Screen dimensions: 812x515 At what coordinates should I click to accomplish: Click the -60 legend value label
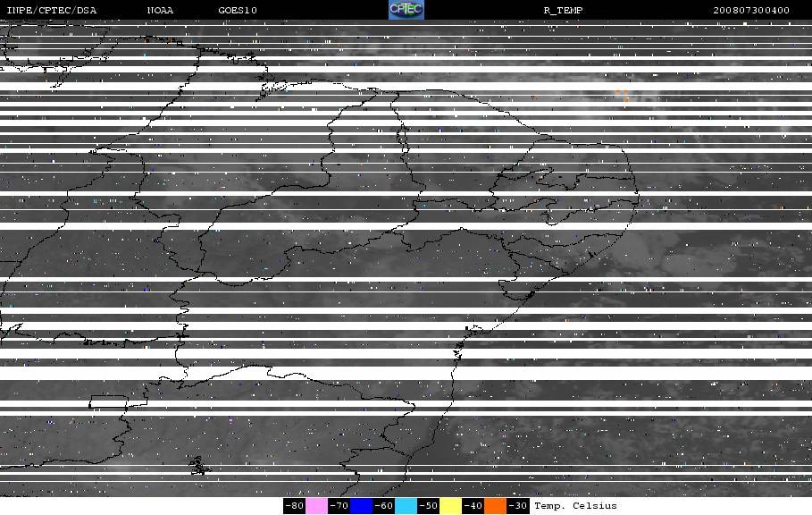[x=383, y=506]
